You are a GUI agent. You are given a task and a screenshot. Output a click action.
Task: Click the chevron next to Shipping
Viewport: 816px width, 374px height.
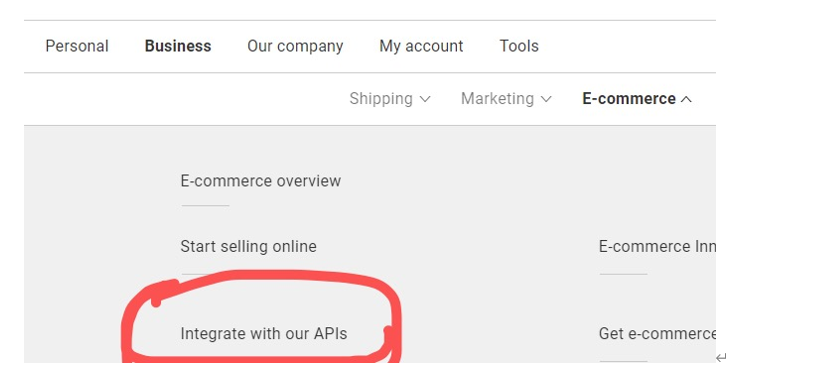pos(425,99)
